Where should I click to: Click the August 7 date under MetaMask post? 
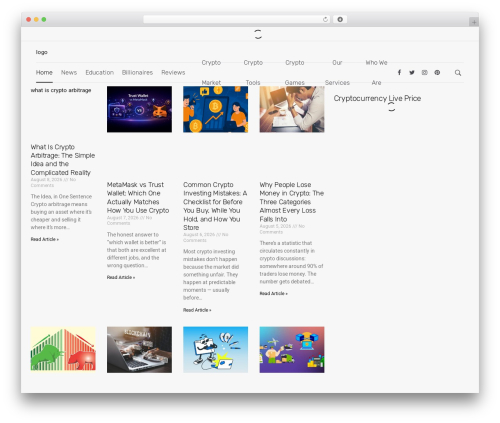point(123,218)
